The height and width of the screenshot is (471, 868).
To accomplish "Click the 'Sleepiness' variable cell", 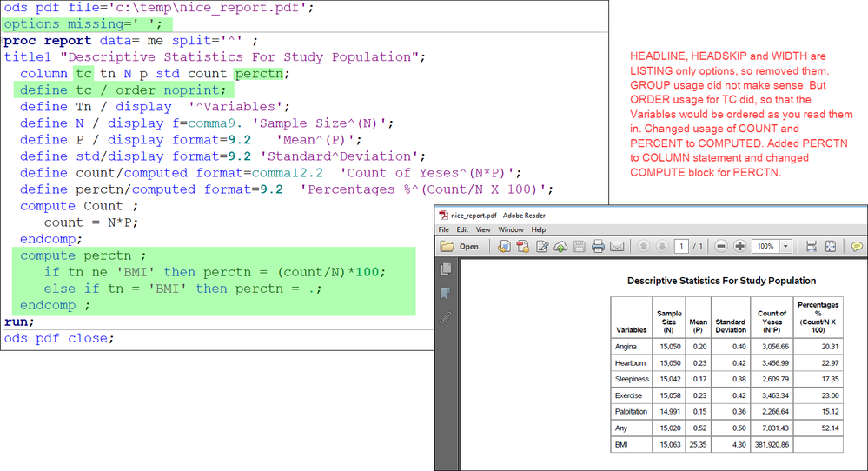I will pos(632,379).
